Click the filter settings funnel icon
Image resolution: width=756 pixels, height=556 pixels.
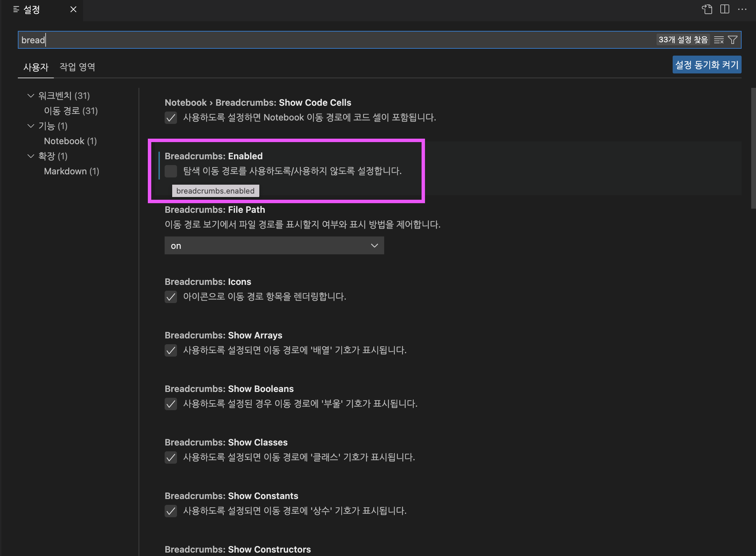[x=733, y=40]
